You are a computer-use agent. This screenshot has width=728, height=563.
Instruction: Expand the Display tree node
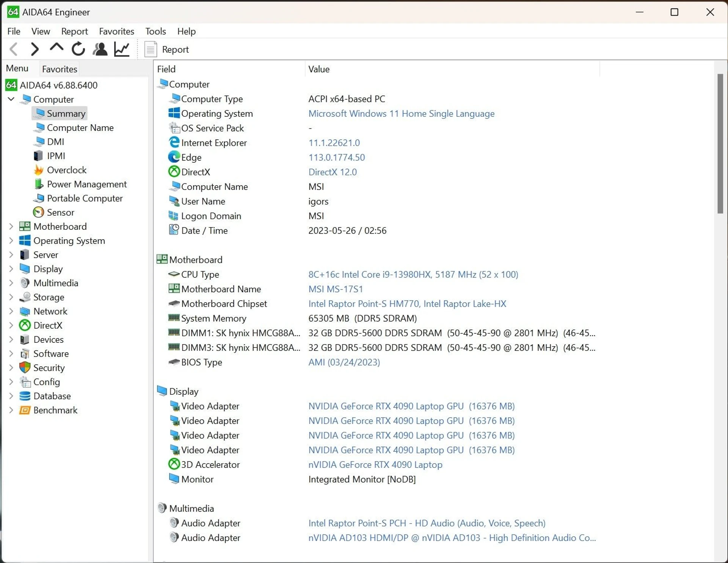[x=11, y=268]
